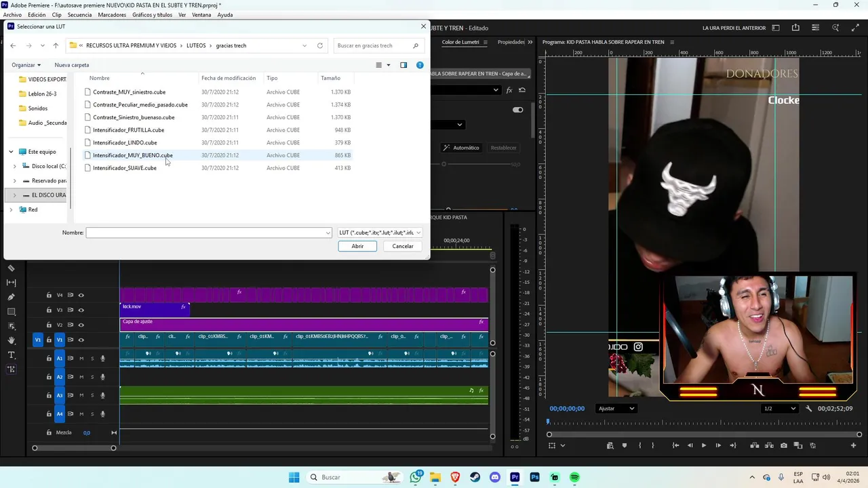
Task: Click the Nombre filename input field
Action: [208, 232]
